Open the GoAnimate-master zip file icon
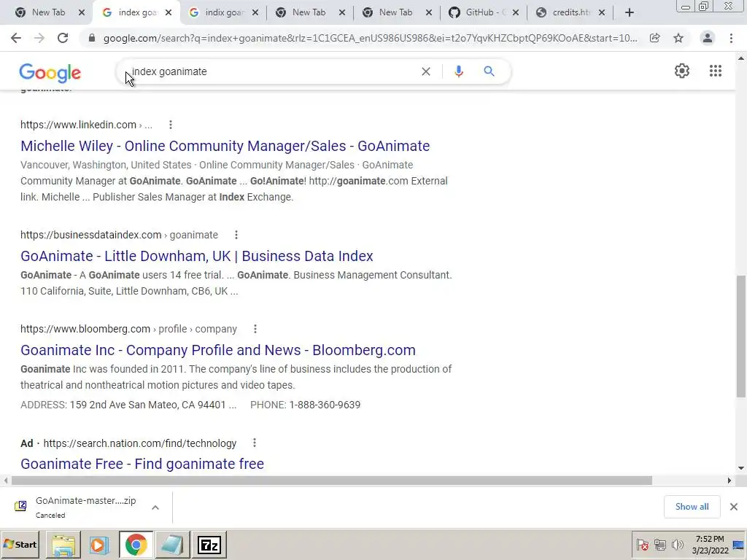Viewport: 747px width, 560px height. pos(20,506)
